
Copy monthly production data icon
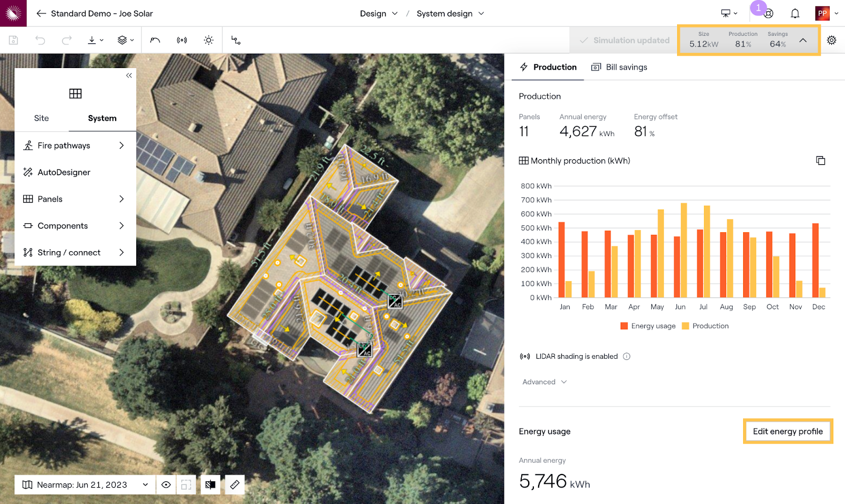pos(820,160)
